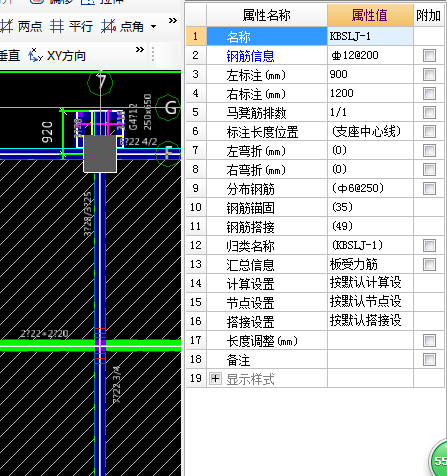Tick the 附加 checkbox for 备注

tap(429, 359)
